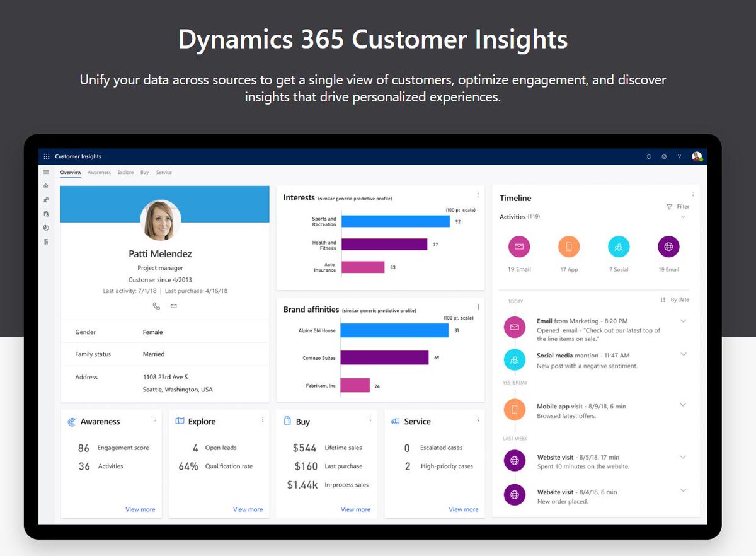756x556 pixels.
Task: Expand the Mobile app visit timeline entry
Action: (x=684, y=406)
